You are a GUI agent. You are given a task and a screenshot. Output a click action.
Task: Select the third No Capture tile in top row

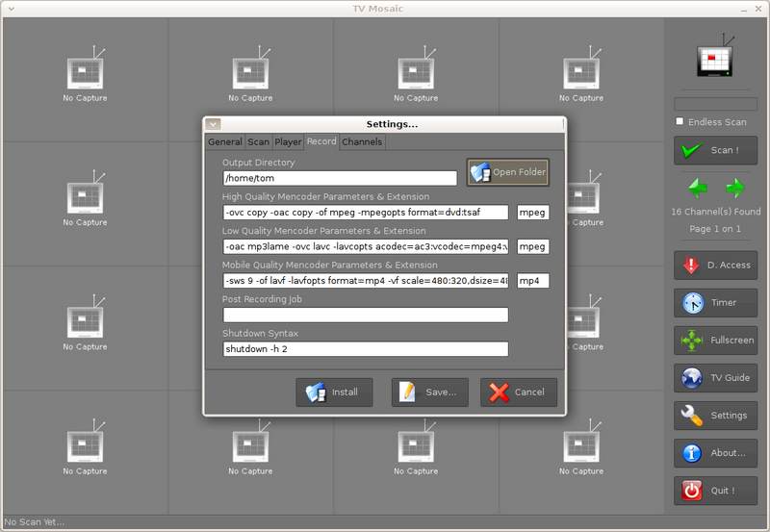point(416,80)
